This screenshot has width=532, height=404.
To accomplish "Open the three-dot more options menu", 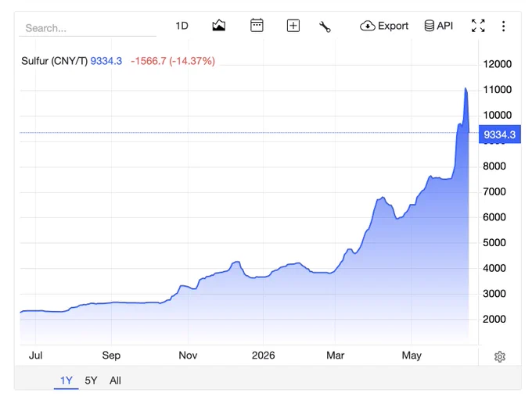I will 504,26.
